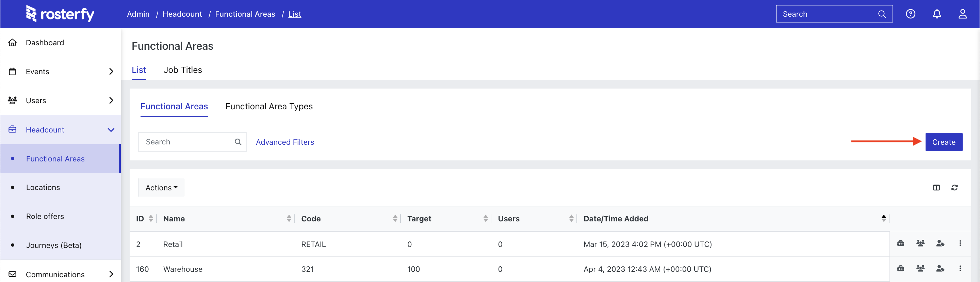980x282 pixels.
Task: Click the users group icon in Retail row
Action: [920, 243]
